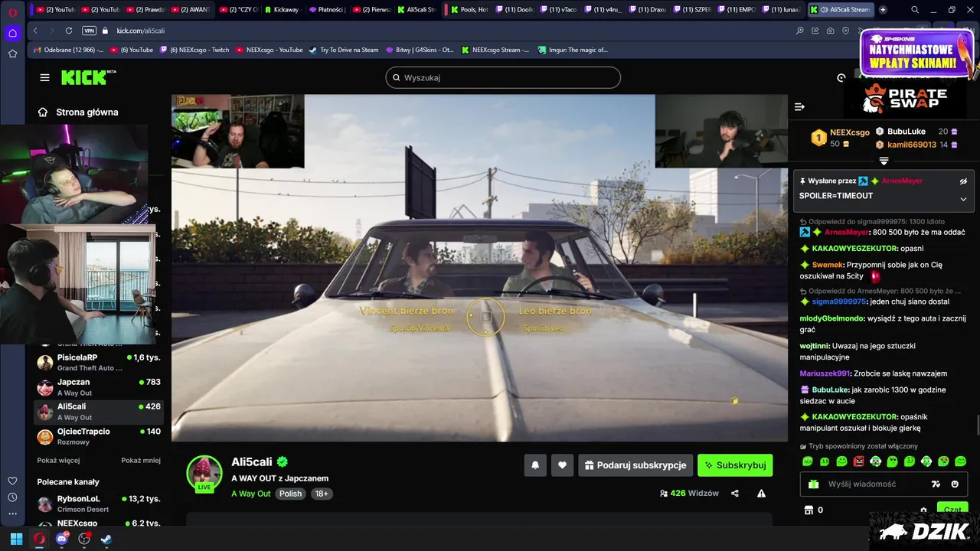Toggle the VPN badge
This screenshot has height=551, width=980.
click(89, 31)
